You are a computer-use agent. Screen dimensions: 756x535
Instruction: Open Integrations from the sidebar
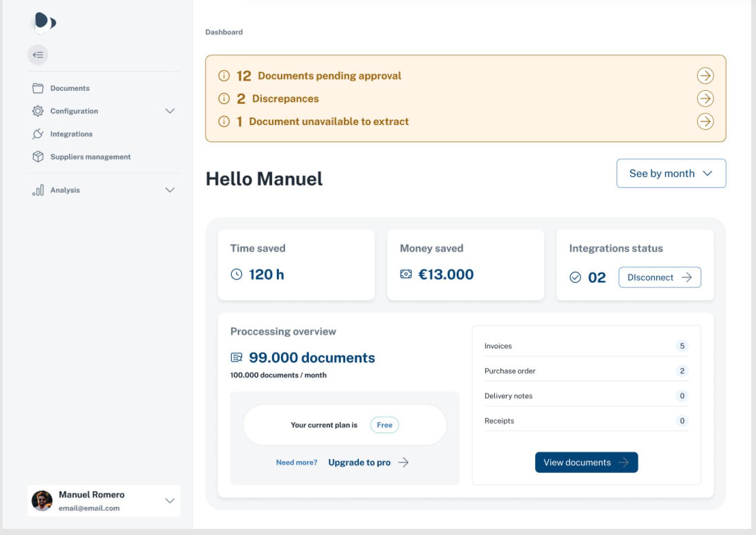click(x=71, y=134)
